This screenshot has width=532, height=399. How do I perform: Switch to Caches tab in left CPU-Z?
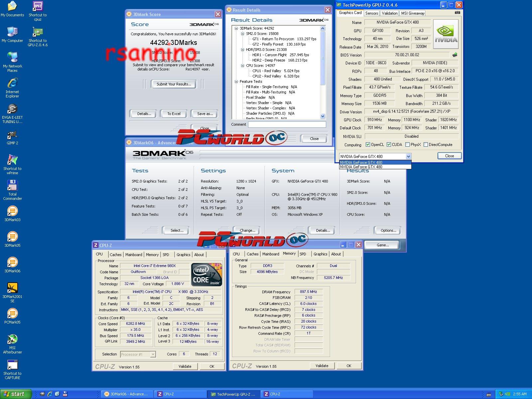click(116, 255)
